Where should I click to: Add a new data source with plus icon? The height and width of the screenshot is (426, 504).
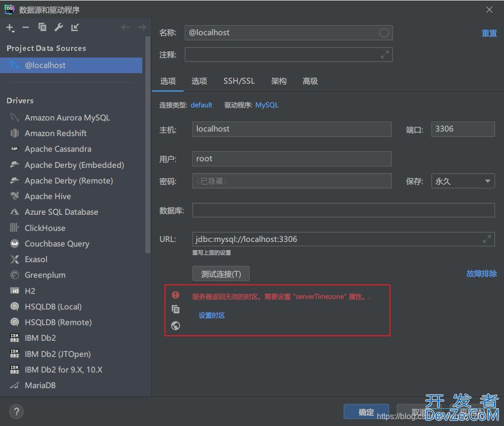tap(10, 28)
